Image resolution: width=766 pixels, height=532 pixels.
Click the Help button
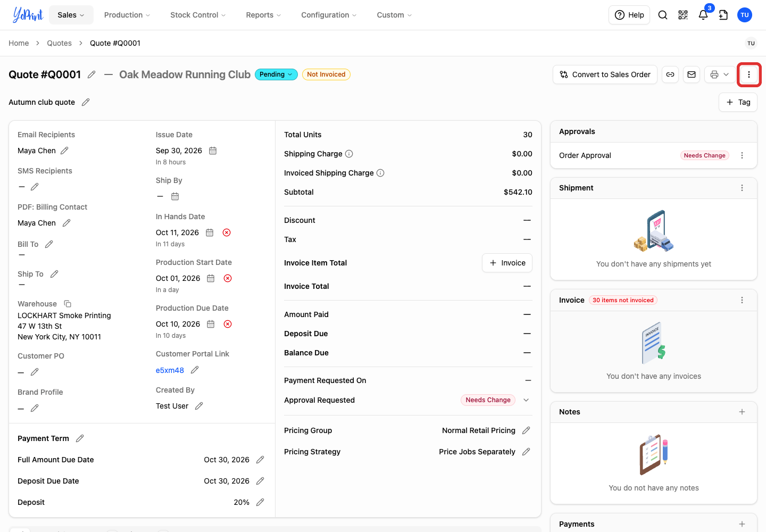[x=629, y=15]
